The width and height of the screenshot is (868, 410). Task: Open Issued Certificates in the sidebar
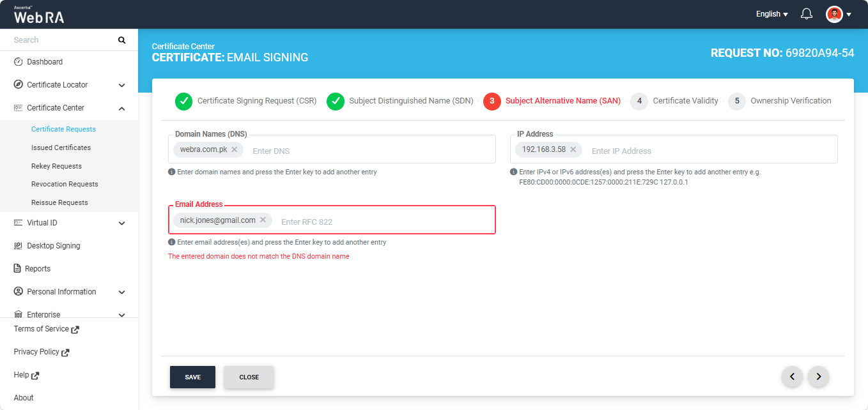[x=61, y=148]
